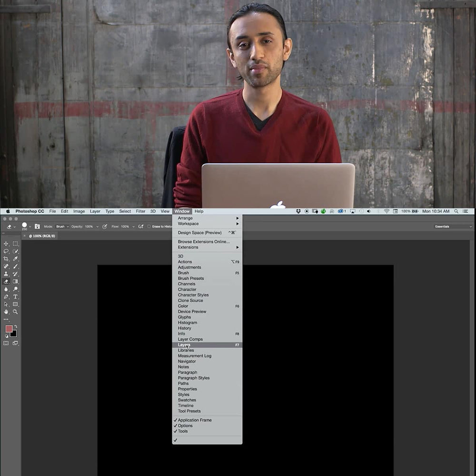The image size is (476, 476).
Task: Select the Clone Stamp tool
Action: 6,274
